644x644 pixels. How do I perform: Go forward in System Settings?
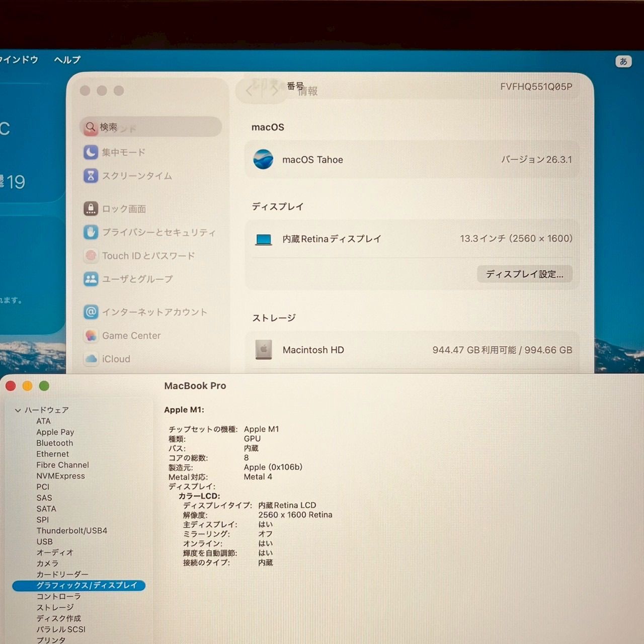pyautogui.click(x=274, y=91)
